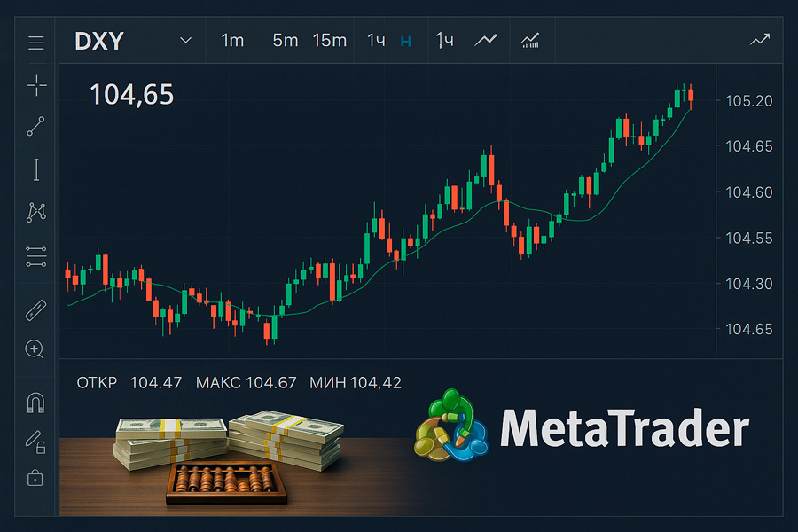This screenshot has width=798, height=532.
Task: Click the zoom in magnifier icon
Action: pyautogui.click(x=35, y=349)
